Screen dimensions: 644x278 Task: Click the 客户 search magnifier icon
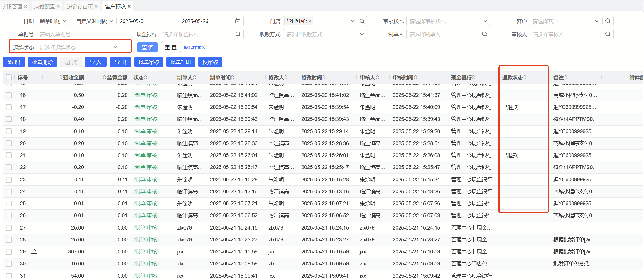(608, 21)
